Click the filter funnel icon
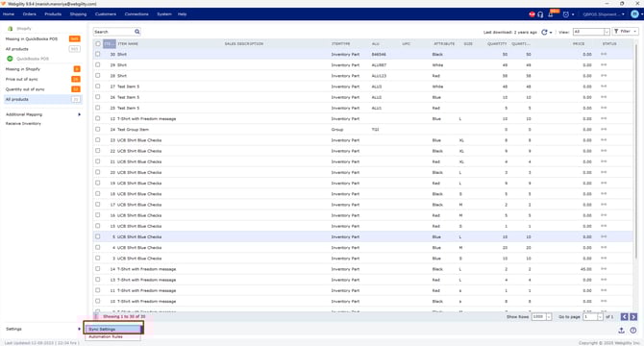The width and height of the screenshot is (644, 346). tap(616, 32)
